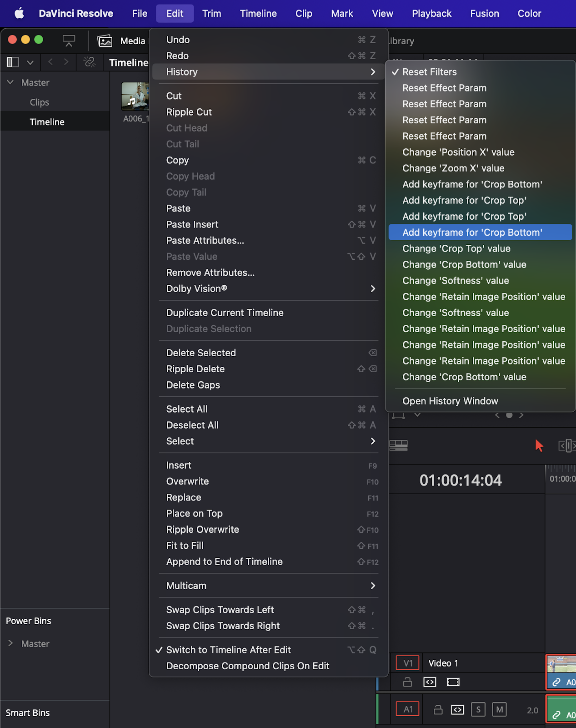Select the Clips bin
This screenshot has width=576, height=728.
(x=40, y=102)
